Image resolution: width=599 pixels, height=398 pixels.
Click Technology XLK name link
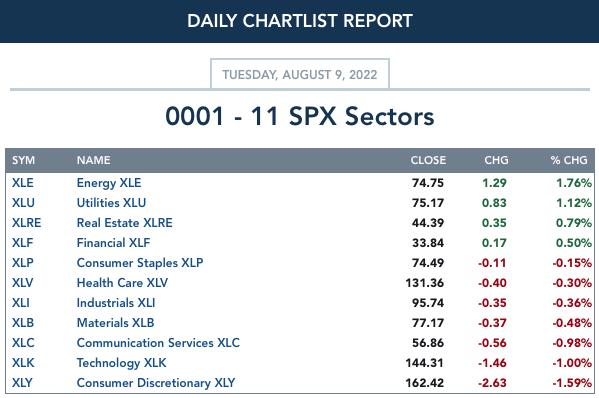click(x=121, y=363)
